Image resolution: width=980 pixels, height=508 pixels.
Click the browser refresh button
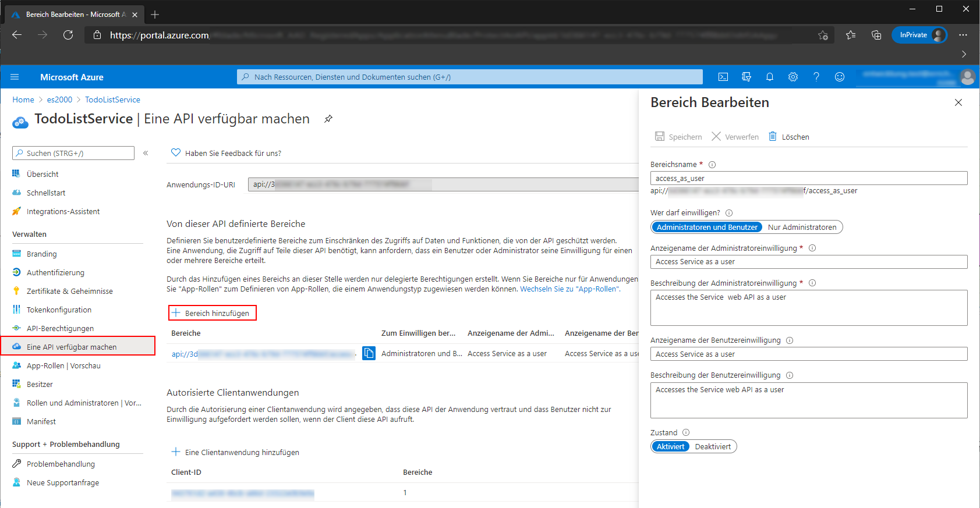click(68, 35)
